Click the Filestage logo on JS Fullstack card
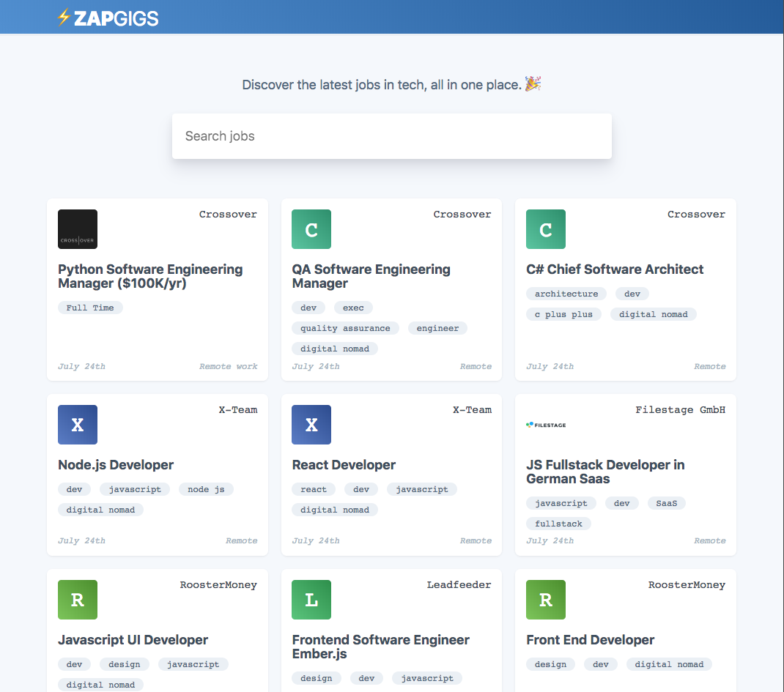The height and width of the screenshot is (692, 784). (545, 425)
